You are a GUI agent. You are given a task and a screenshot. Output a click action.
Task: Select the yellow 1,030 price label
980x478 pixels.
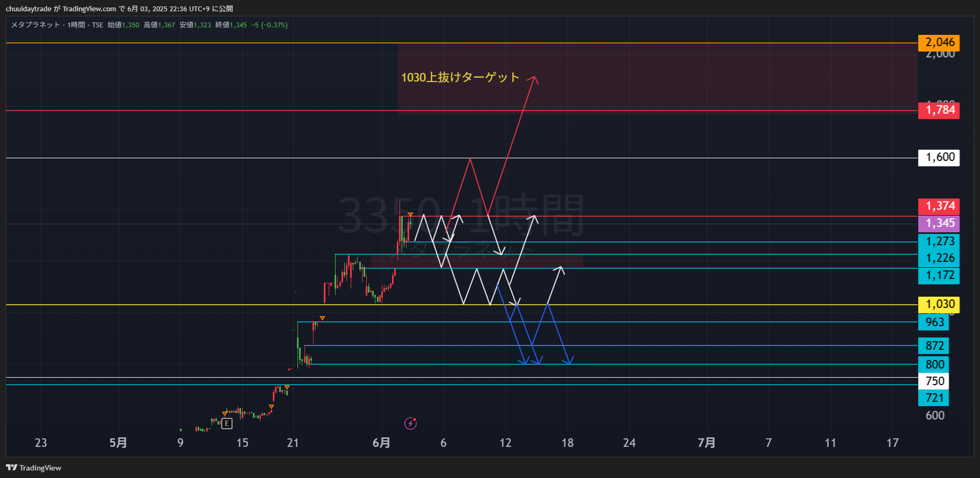(x=939, y=304)
